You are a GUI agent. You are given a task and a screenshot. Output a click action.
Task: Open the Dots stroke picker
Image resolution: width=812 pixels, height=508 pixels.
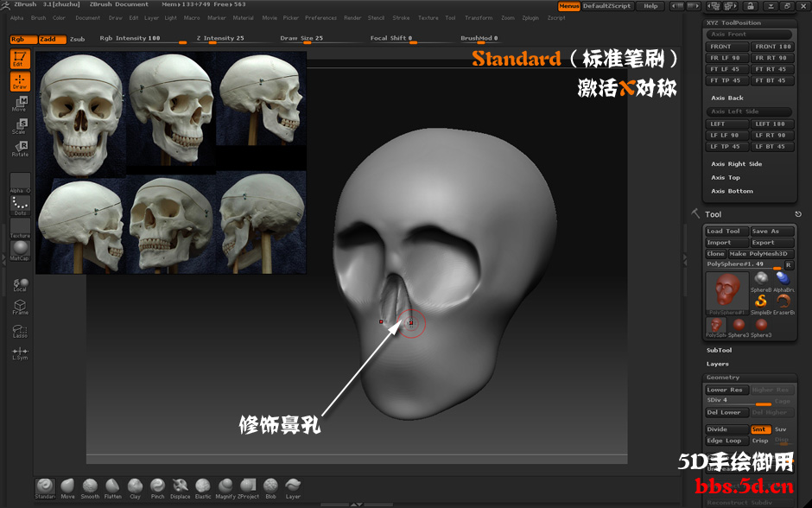[x=20, y=206]
